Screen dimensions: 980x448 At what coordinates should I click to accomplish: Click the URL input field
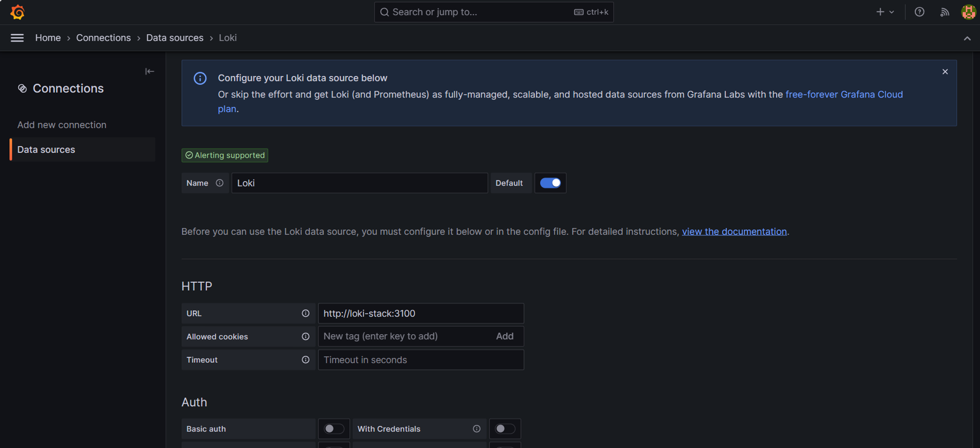click(x=421, y=313)
